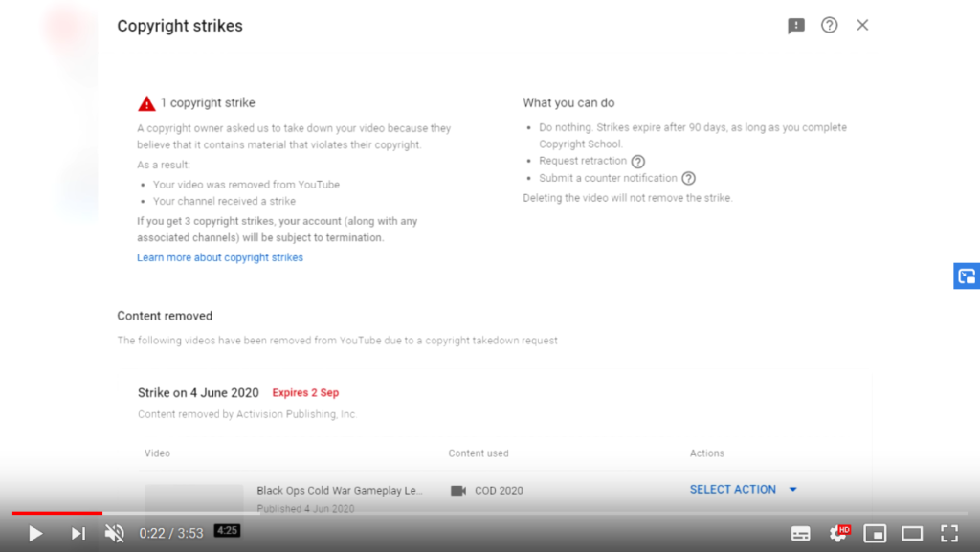The height and width of the screenshot is (552, 980).
Task: Click the play button in video player
Action: (x=35, y=533)
